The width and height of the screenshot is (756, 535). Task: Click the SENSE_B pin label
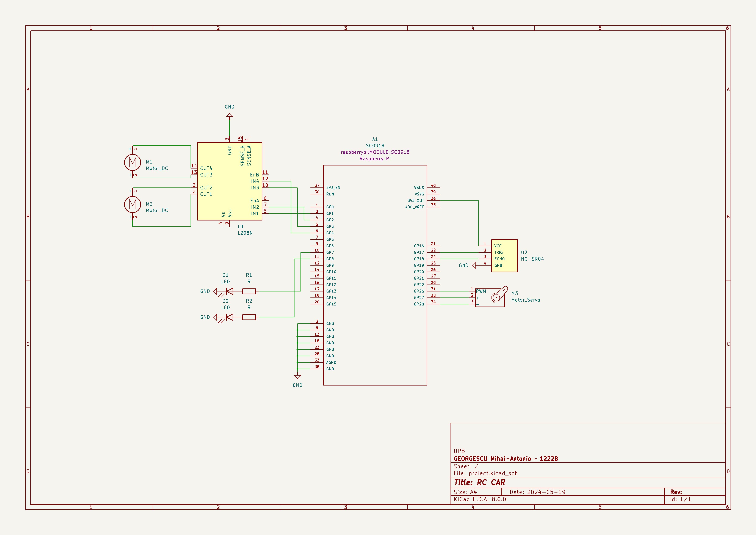click(x=242, y=156)
